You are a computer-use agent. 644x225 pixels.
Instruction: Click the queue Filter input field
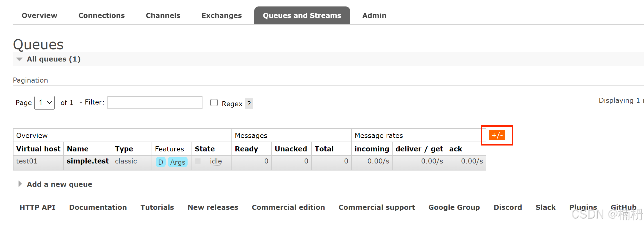[x=155, y=103]
